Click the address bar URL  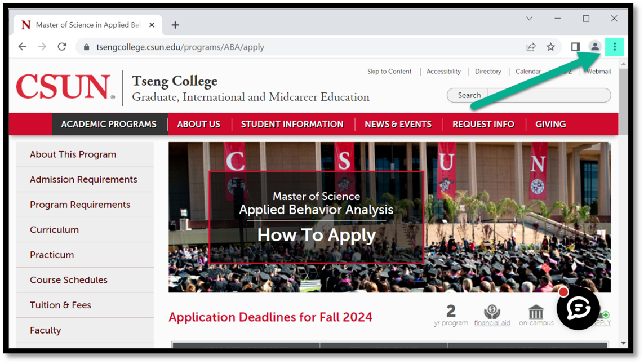180,47
